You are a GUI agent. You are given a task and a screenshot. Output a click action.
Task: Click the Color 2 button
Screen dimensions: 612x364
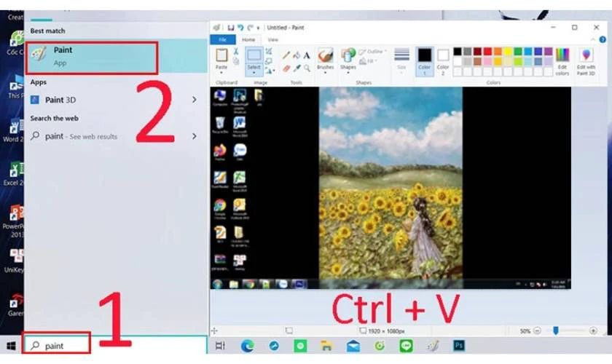443,61
